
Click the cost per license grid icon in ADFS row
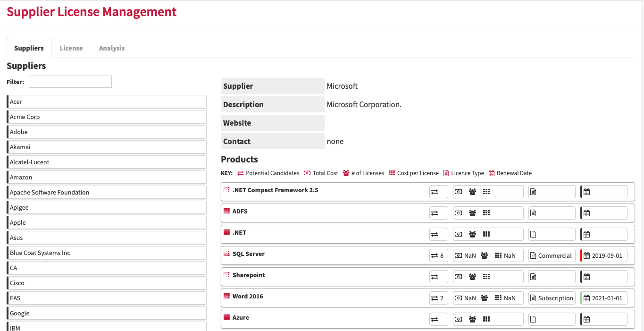point(486,213)
